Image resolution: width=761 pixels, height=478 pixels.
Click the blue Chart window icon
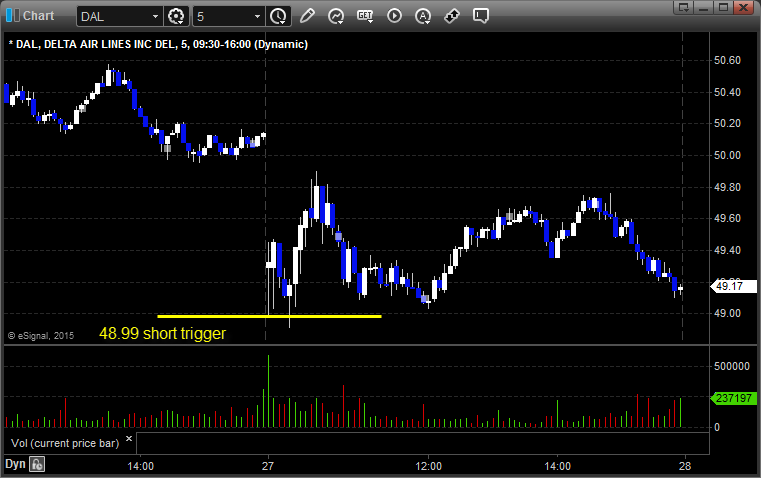coord(13,16)
